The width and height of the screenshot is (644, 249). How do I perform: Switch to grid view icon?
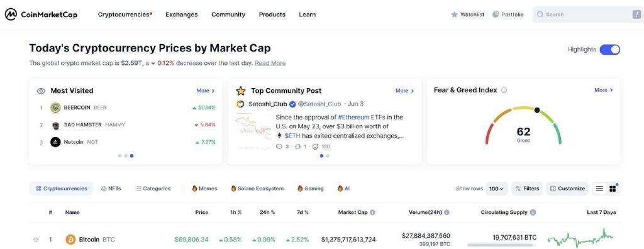[x=613, y=189]
